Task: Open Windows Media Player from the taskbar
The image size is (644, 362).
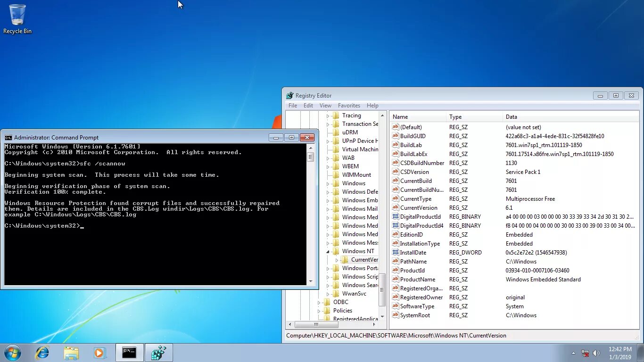Action: click(99, 353)
